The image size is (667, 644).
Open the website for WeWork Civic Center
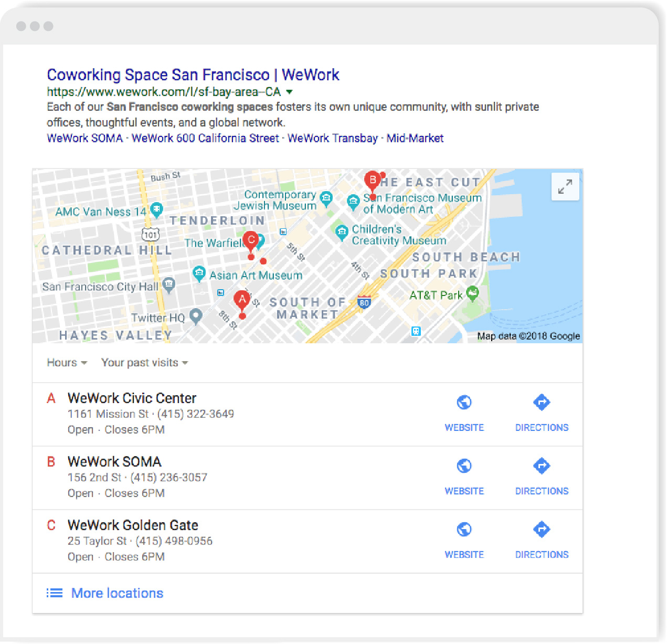pos(464,414)
